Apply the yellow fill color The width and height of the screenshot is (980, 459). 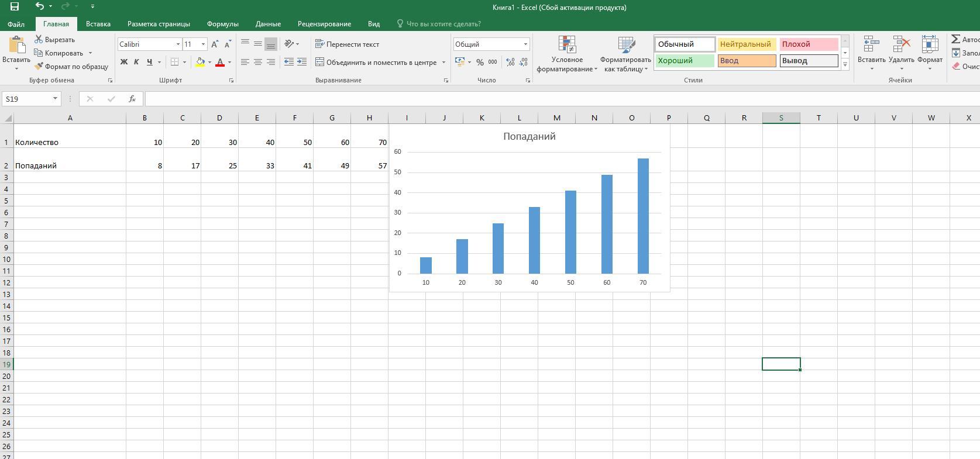pyautogui.click(x=200, y=62)
